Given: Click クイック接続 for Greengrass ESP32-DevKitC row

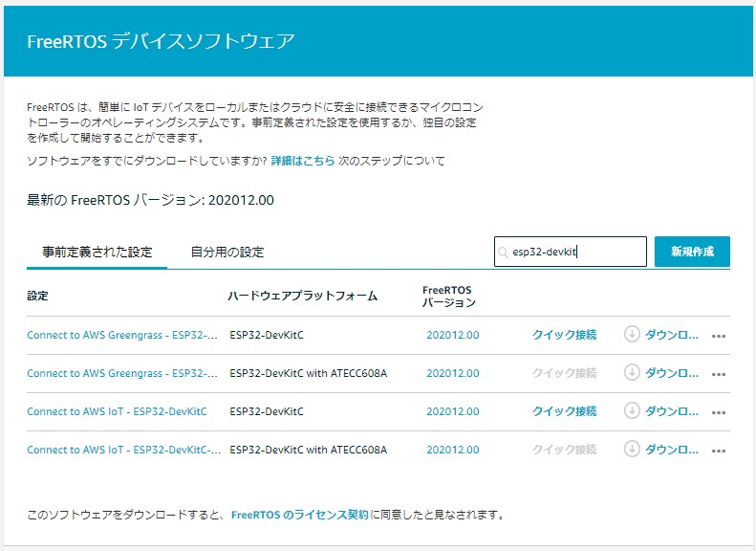Looking at the screenshot, I should (564, 335).
